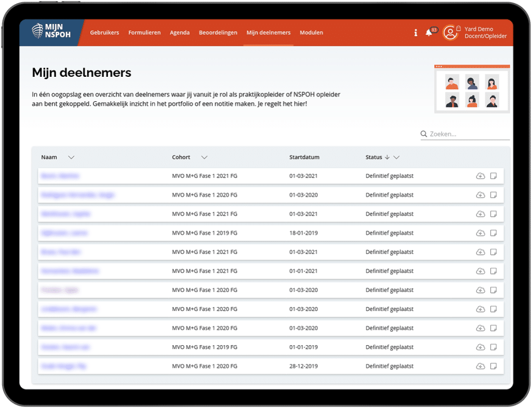The width and height of the screenshot is (532, 408).
Task: Click the Mijn NSPOH logo
Action: click(51, 32)
